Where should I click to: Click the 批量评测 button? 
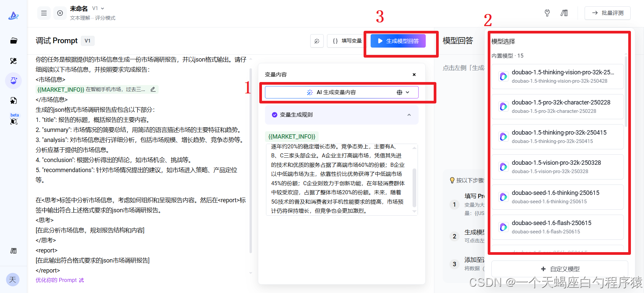(607, 13)
